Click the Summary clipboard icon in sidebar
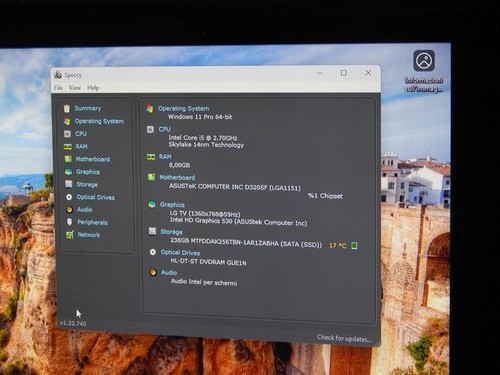Image resolution: width=500 pixels, height=375 pixels. [67, 108]
